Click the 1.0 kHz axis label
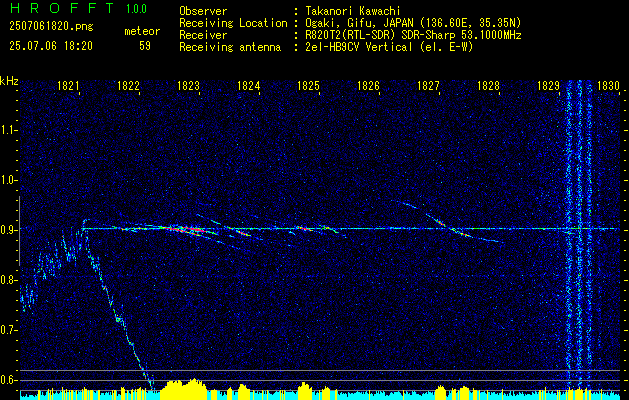The height and width of the screenshot is (400, 629). click(x=9, y=180)
